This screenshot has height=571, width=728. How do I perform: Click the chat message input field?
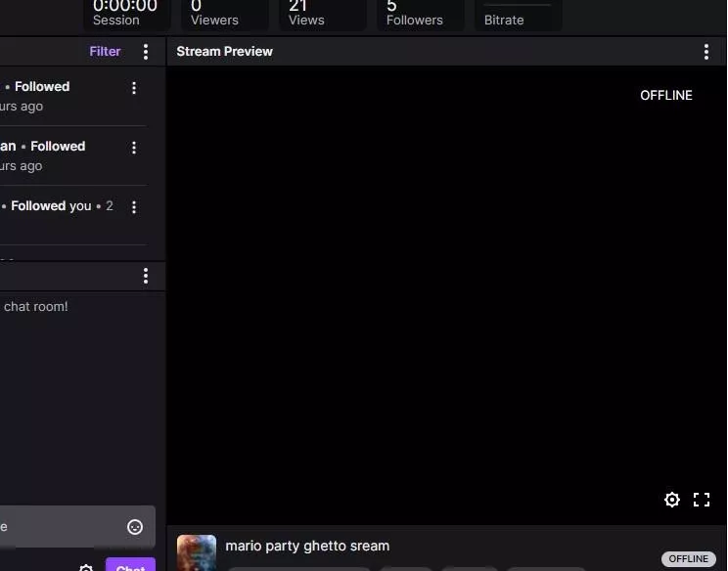coord(77,526)
